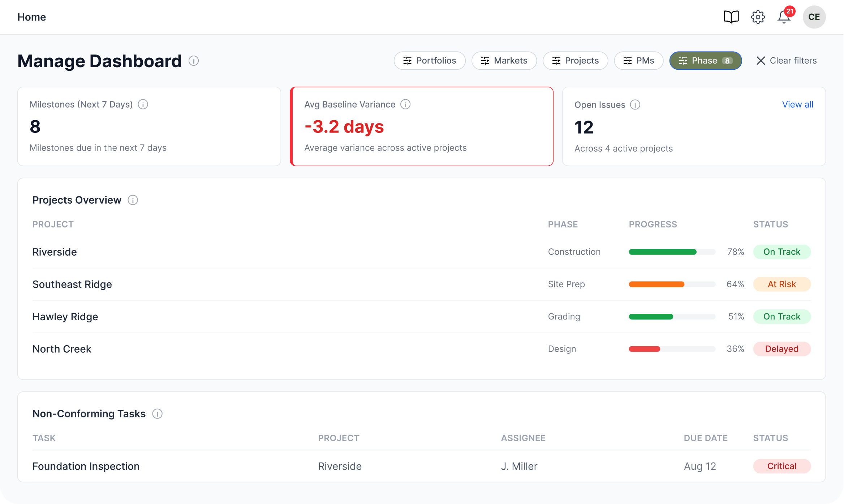The width and height of the screenshot is (844, 504).
Task: Click info icon next to Projects Overview
Action: point(133,200)
